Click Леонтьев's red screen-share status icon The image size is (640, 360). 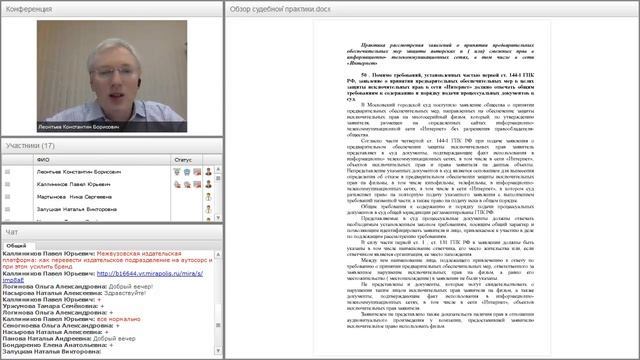(197, 172)
